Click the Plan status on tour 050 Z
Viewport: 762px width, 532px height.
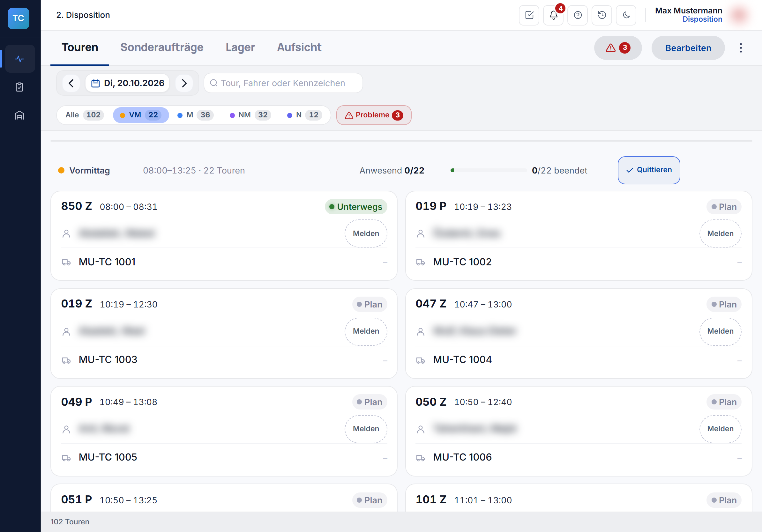[x=724, y=402]
